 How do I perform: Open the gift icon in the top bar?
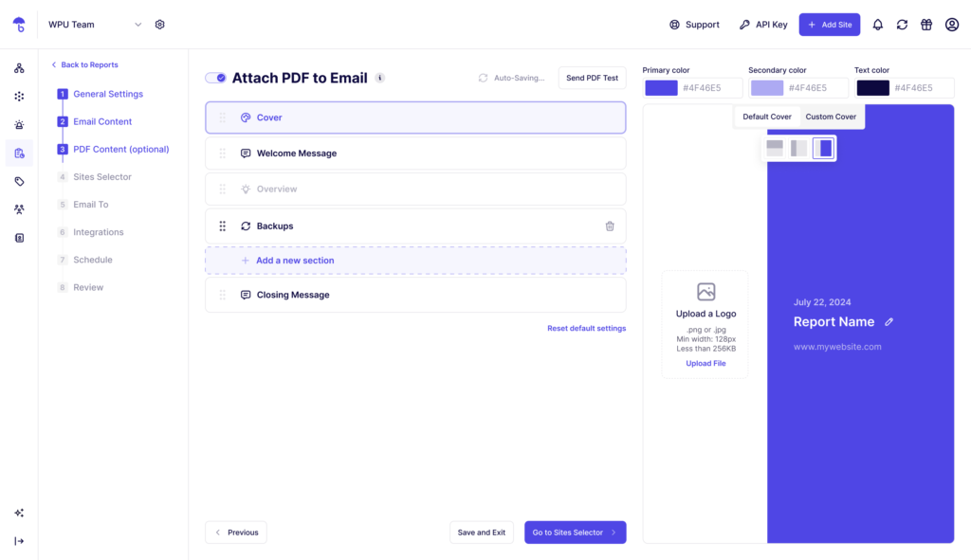pyautogui.click(x=926, y=24)
